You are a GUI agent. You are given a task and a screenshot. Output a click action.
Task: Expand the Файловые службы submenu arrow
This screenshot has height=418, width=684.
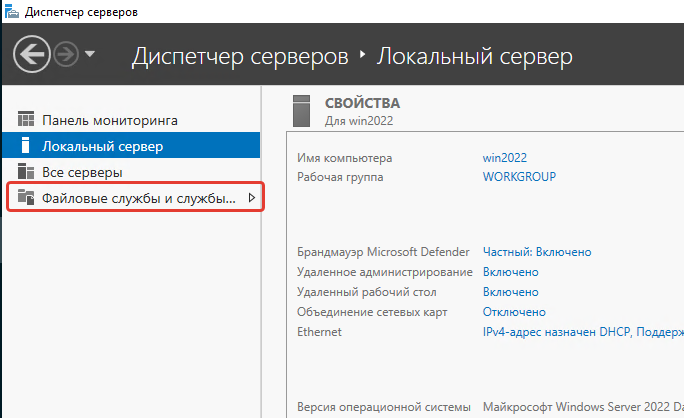click(251, 198)
